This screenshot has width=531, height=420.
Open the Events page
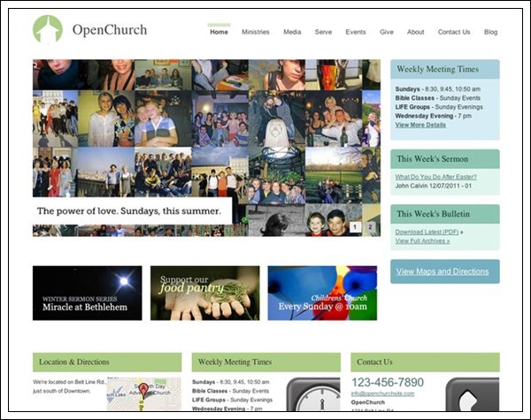point(356,32)
